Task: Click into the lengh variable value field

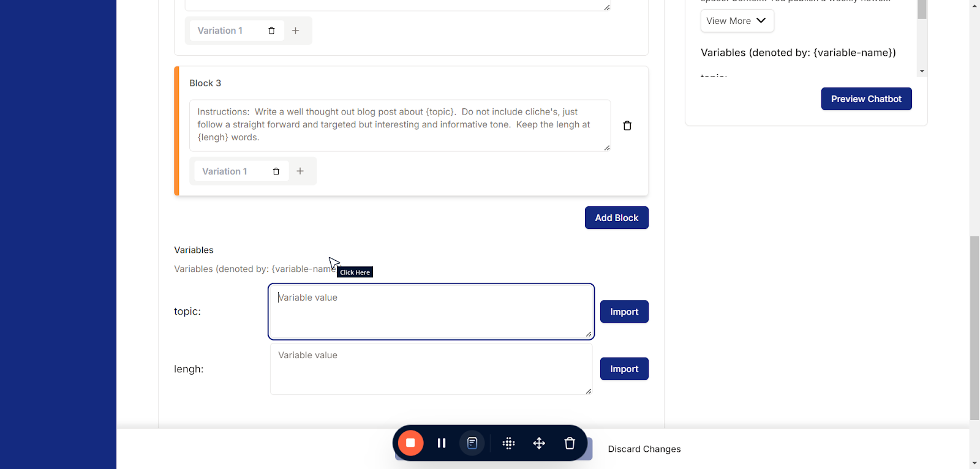Action: coord(431,369)
